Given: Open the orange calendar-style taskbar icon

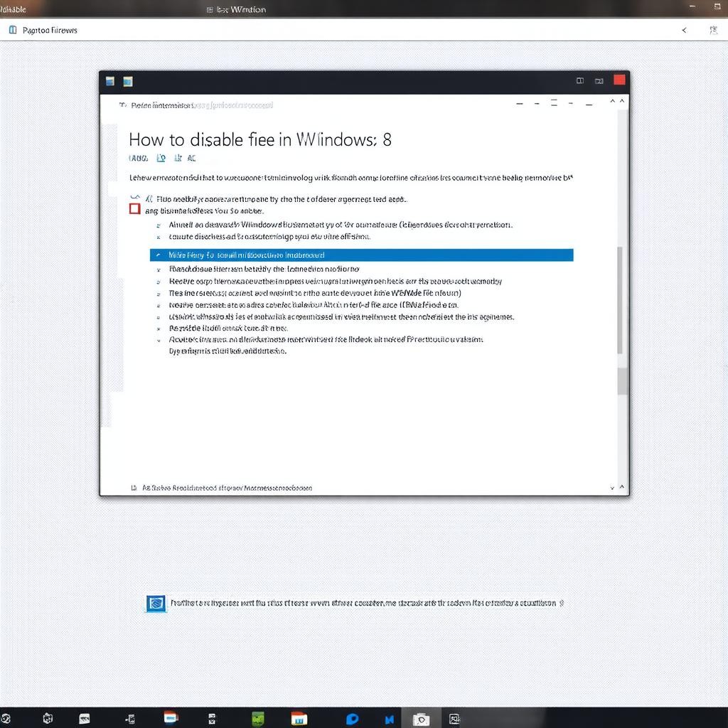Looking at the screenshot, I should (299, 719).
